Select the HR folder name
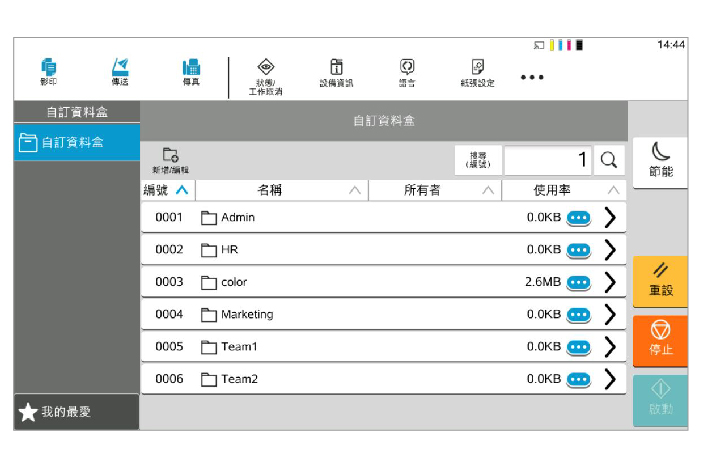Viewport: 701px width, 467px height. point(229,250)
